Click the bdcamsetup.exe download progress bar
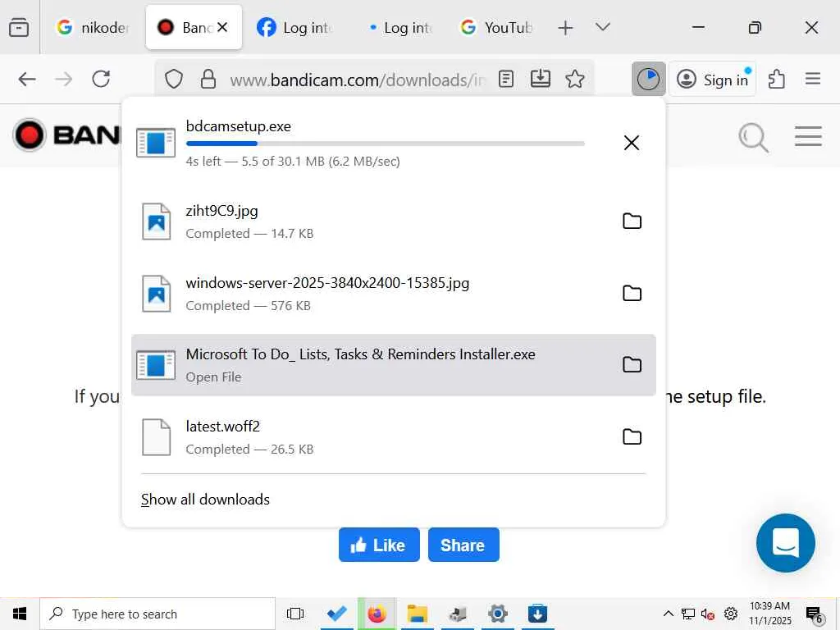 coord(386,144)
